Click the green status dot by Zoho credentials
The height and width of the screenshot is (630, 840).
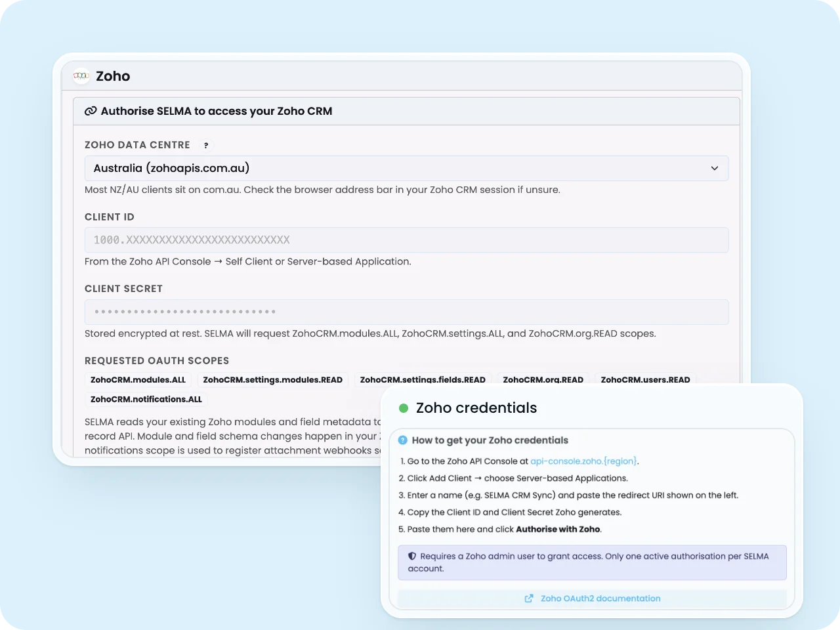click(404, 408)
